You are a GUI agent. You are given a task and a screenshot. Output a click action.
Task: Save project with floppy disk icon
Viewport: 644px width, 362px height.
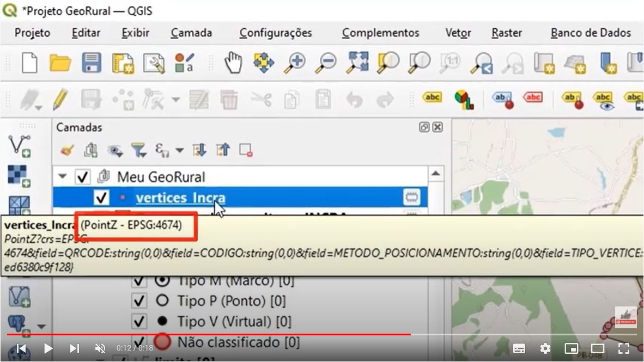[x=91, y=63]
